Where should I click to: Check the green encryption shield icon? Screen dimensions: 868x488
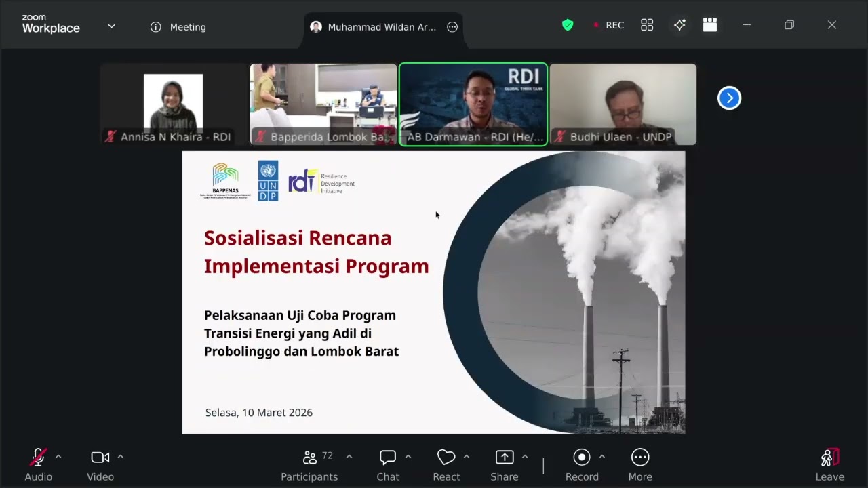click(x=568, y=25)
